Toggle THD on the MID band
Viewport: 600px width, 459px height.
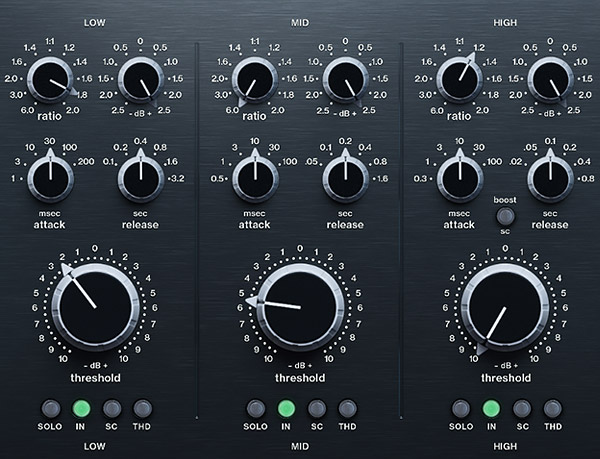(347, 409)
